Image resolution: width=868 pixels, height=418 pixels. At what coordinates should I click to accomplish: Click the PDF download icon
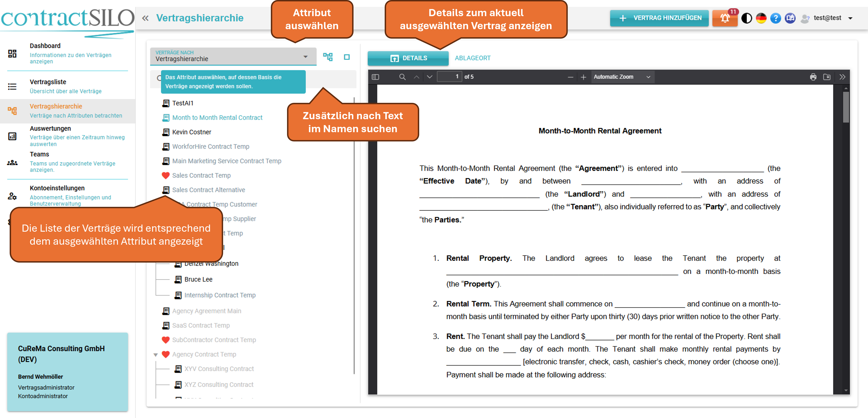click(827, 77)
